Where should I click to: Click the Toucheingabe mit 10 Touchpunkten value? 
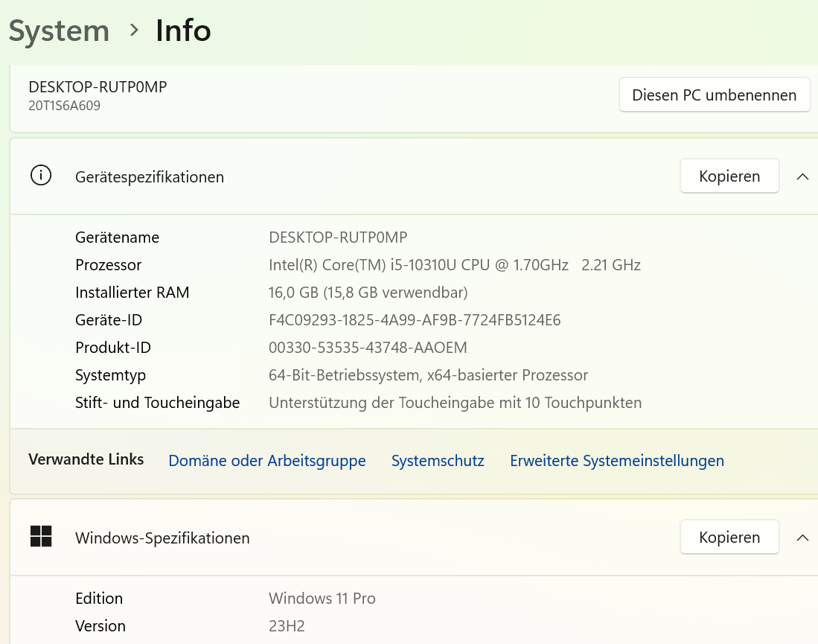point(455,403)
